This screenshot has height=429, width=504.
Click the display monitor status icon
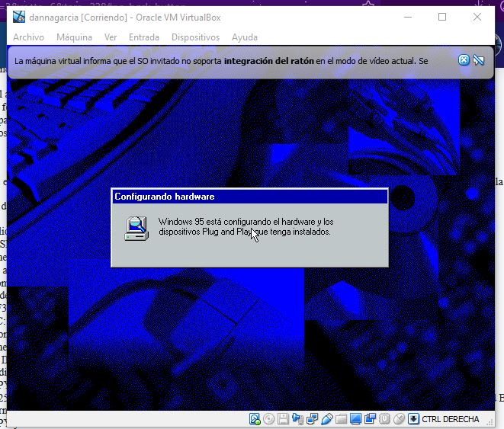[355, 419]
